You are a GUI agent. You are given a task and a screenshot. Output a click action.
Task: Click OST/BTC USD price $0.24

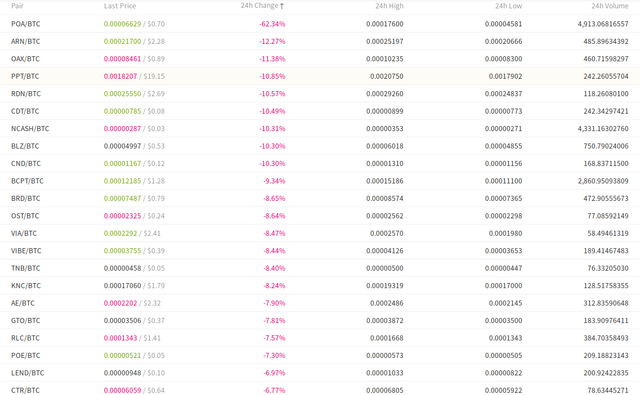coord(156,216)
